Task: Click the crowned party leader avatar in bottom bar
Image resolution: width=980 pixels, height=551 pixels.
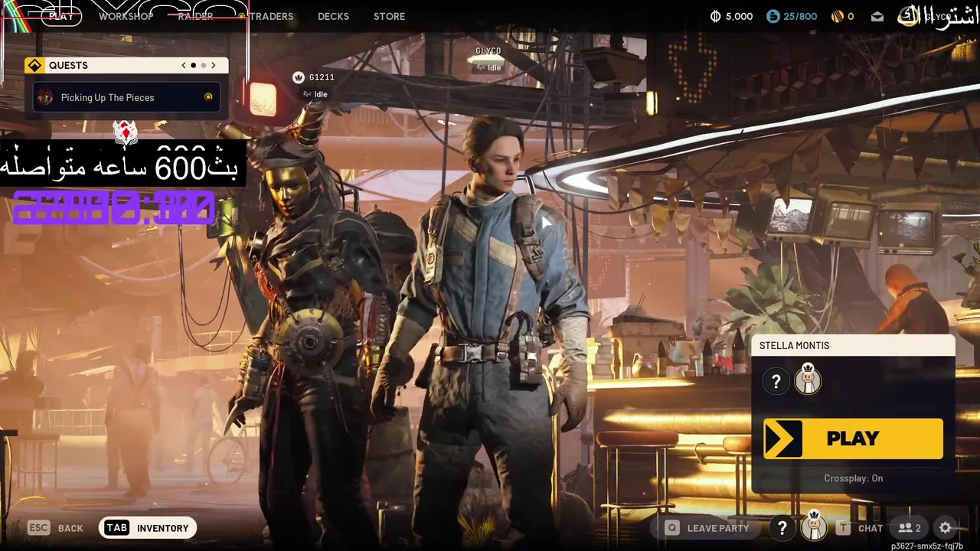Action: click(x=814, y=527)
